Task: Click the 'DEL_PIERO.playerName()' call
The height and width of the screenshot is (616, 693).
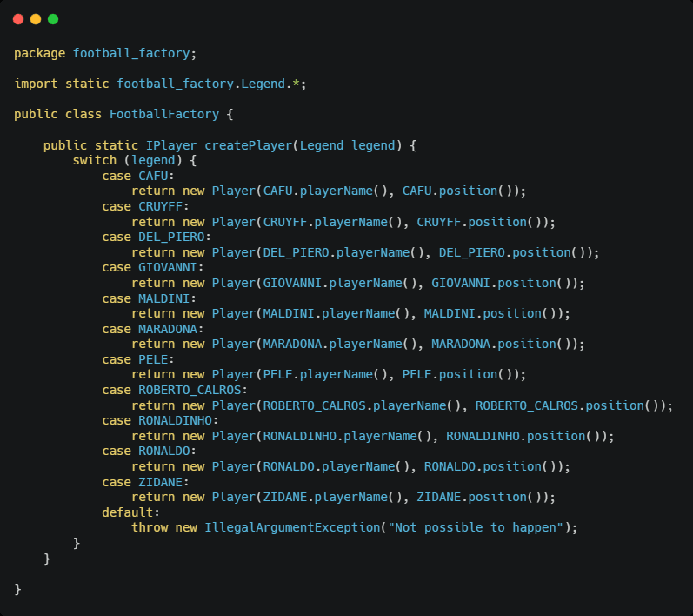Action: [343, 252]
